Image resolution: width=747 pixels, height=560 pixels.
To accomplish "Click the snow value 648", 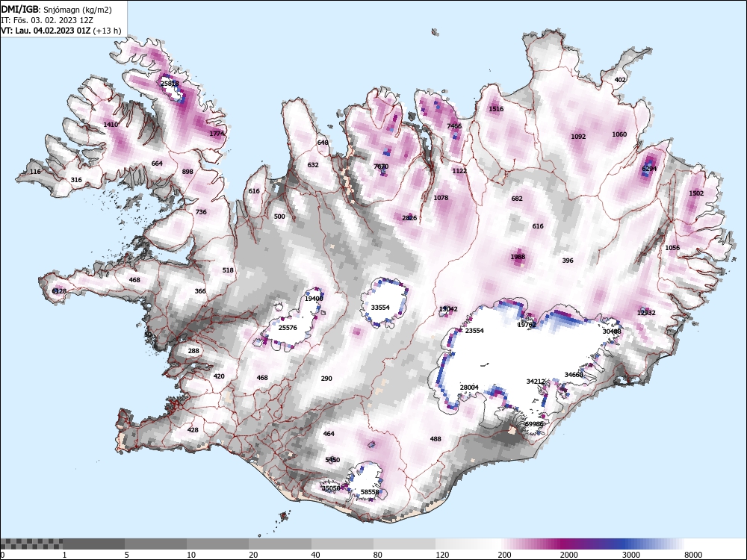I will [x=323, y=143].
